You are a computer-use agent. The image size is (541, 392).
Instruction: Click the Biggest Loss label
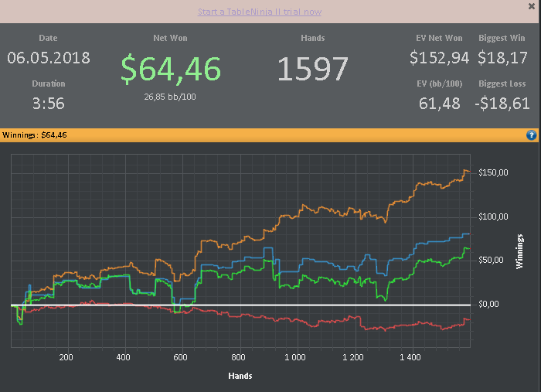[502, 84]
